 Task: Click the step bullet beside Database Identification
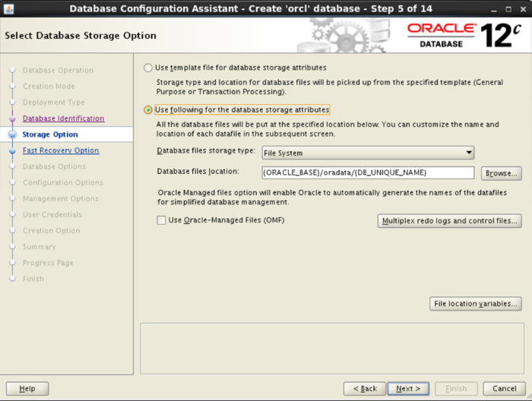13,118
